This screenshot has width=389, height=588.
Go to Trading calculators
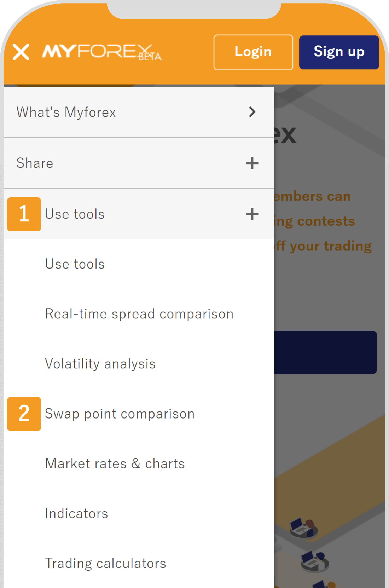point(105,563)
